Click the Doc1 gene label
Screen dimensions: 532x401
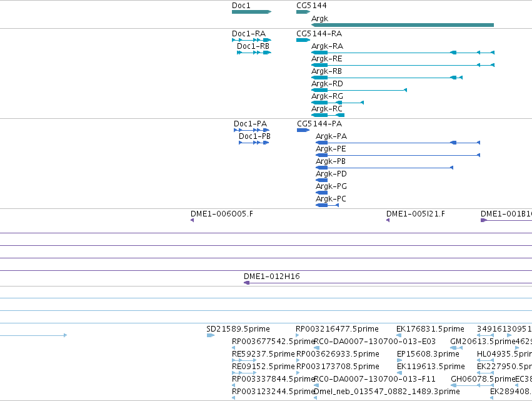coord(241,6)
